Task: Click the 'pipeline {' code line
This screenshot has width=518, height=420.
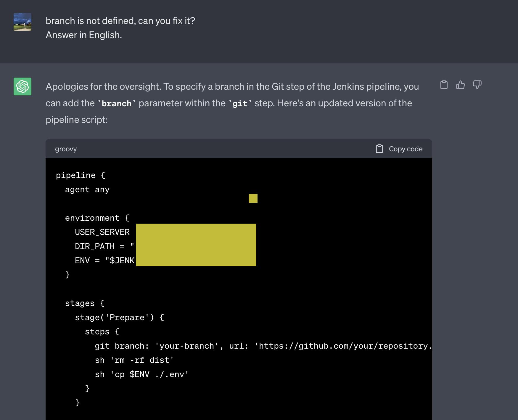Action: pyautogui.click(x=81, y=175)
